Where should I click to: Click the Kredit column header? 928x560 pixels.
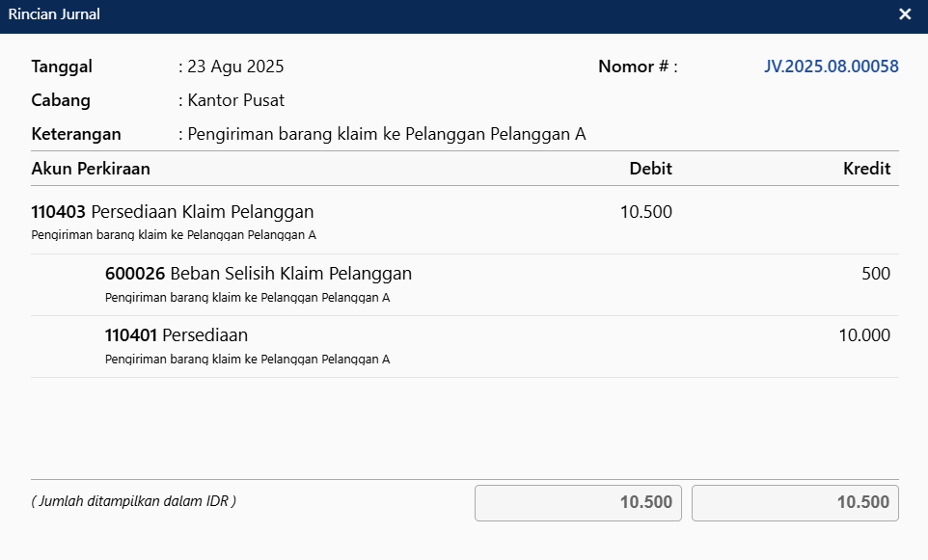(866, 169)
